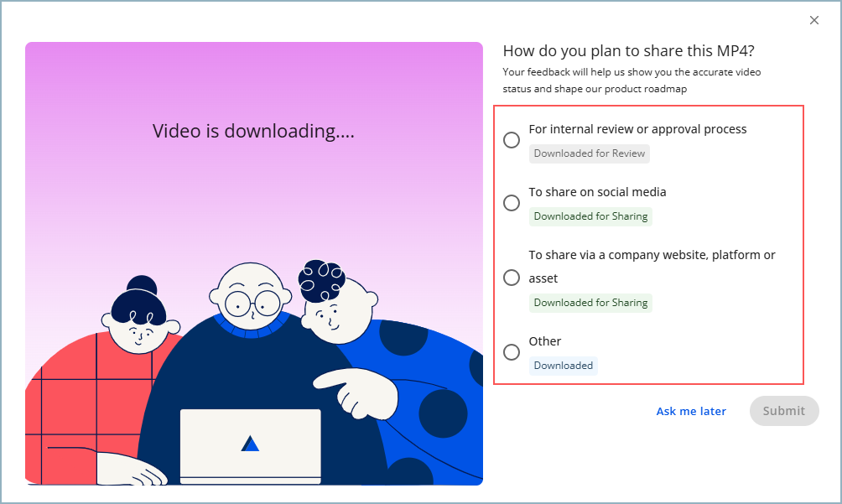Click the curly-haired character in polka dots
The image size is (842, 504).
pyautogui.click(x=335, y=302)
